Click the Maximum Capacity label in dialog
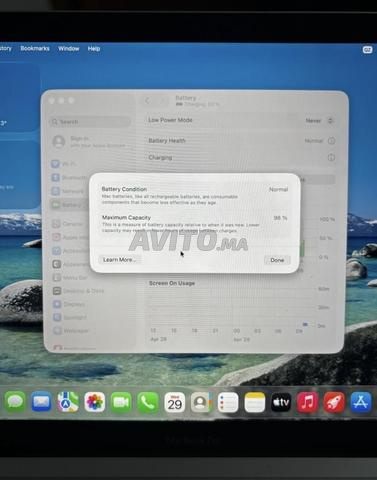The image size is (377, 480). pyautogui.click(x=126, y=217)
